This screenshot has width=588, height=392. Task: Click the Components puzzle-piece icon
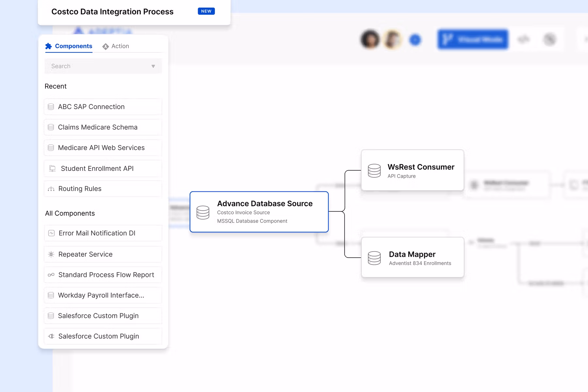coord(49,46)
